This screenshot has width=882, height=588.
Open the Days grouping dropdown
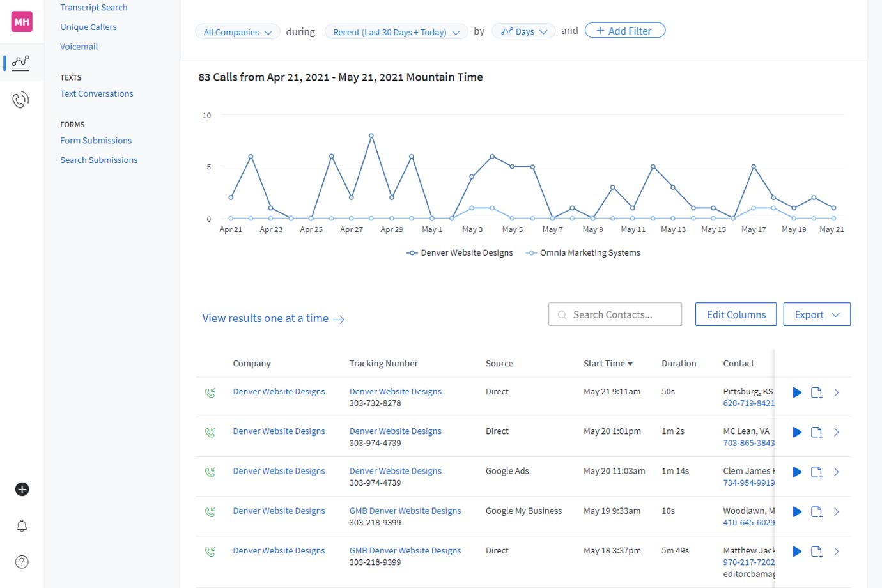524,31
